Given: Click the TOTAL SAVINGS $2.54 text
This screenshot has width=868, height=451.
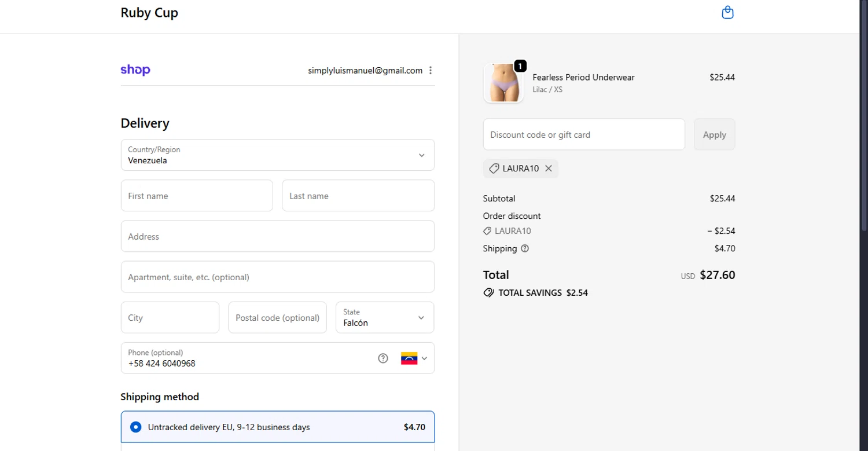Looking at the screenshot, I should [x=543, y=293].
